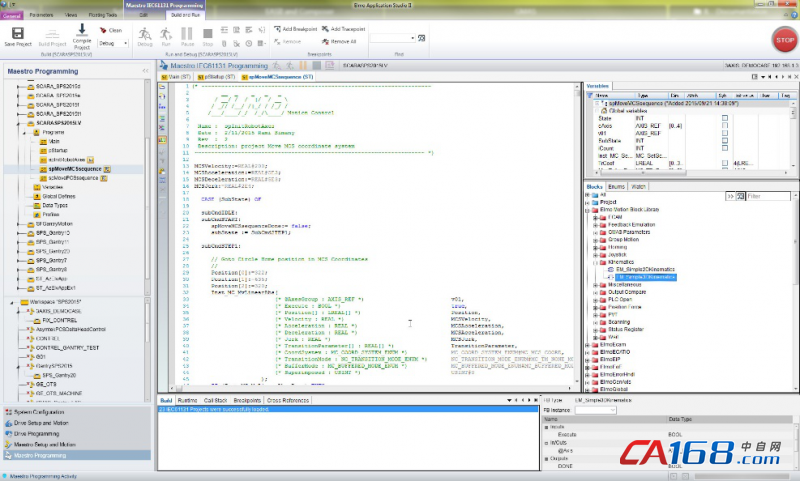Collapse the Programs node in project tree
The image size is (800, 481).
(x=24, y=133)
